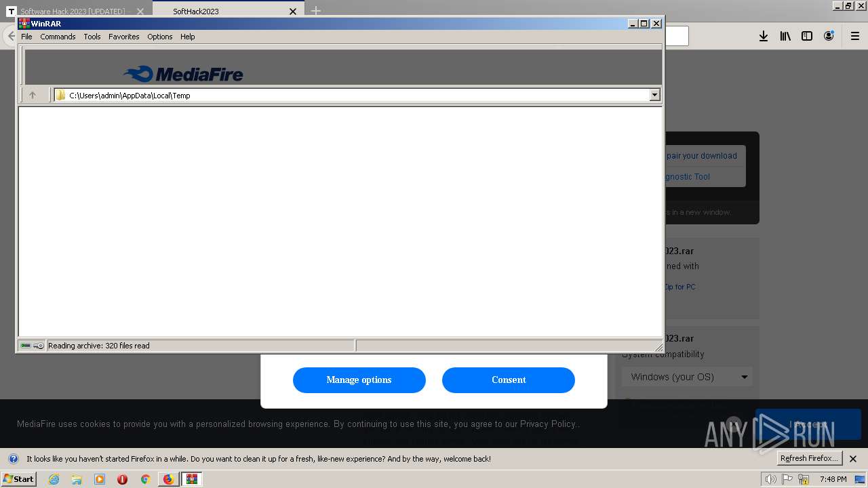Open the Windows Start menu
Image resolution: width=868 pixels, height=488 pixels.
18,479
